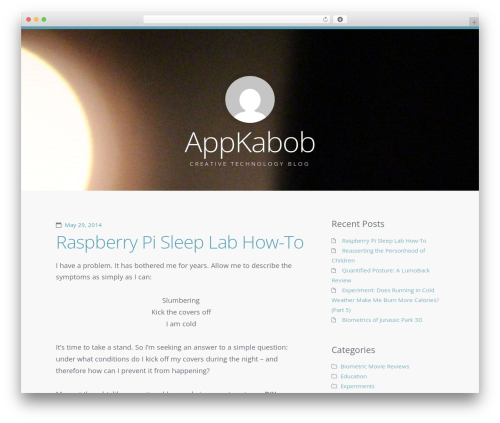500x423 pixels.
Task: Click folder icon beside Experiments category
Action: 334,386
